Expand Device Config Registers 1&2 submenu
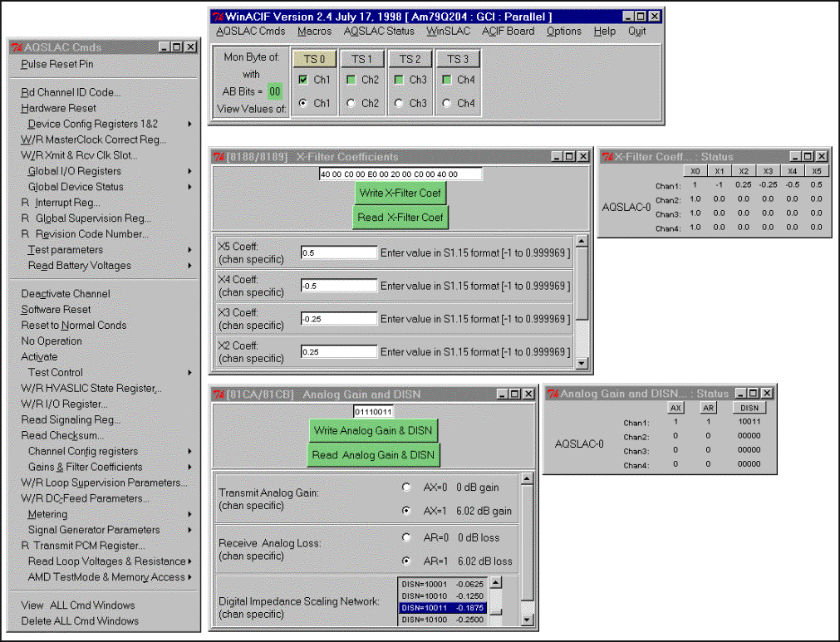The width and height of the screenshot is (840, 642). tap(189, 124)
